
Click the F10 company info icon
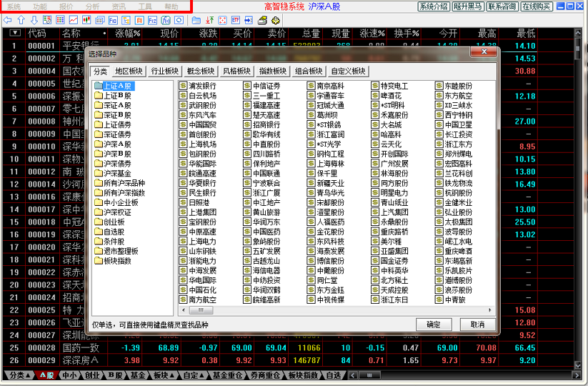(113, 20)
